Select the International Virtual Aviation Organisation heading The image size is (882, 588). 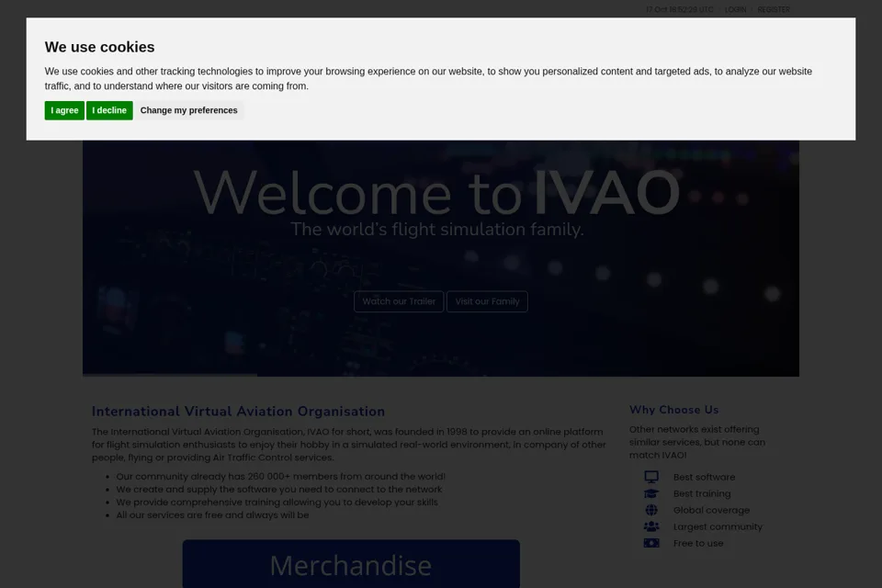(x=239, y=412)
